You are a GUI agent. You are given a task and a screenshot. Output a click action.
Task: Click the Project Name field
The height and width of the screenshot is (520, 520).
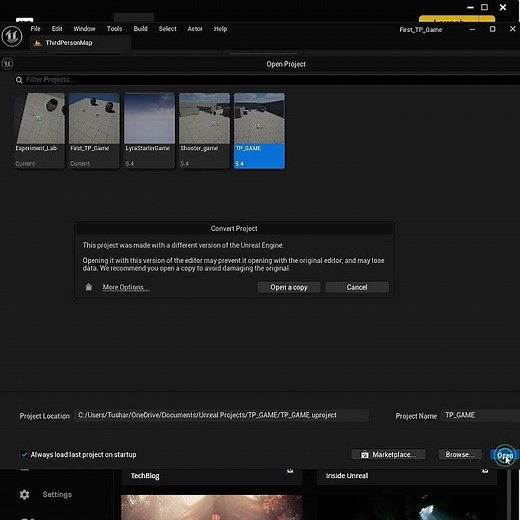pos(481,415)
